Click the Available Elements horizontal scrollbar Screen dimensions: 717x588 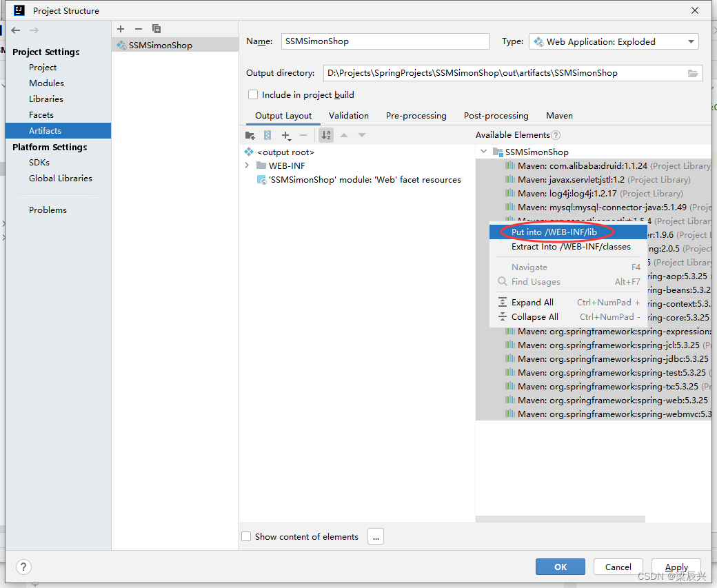560,519
